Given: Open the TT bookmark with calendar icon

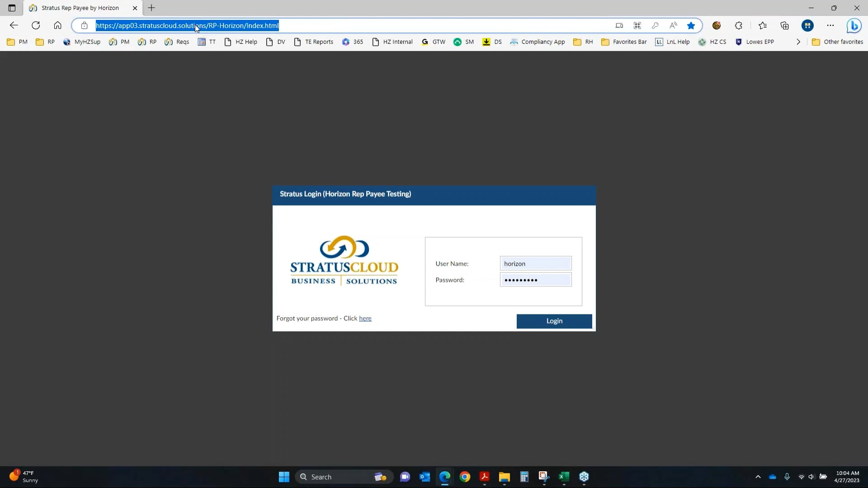Looking at the screenshot, I should pyautogui.click(x=207, y=42).
